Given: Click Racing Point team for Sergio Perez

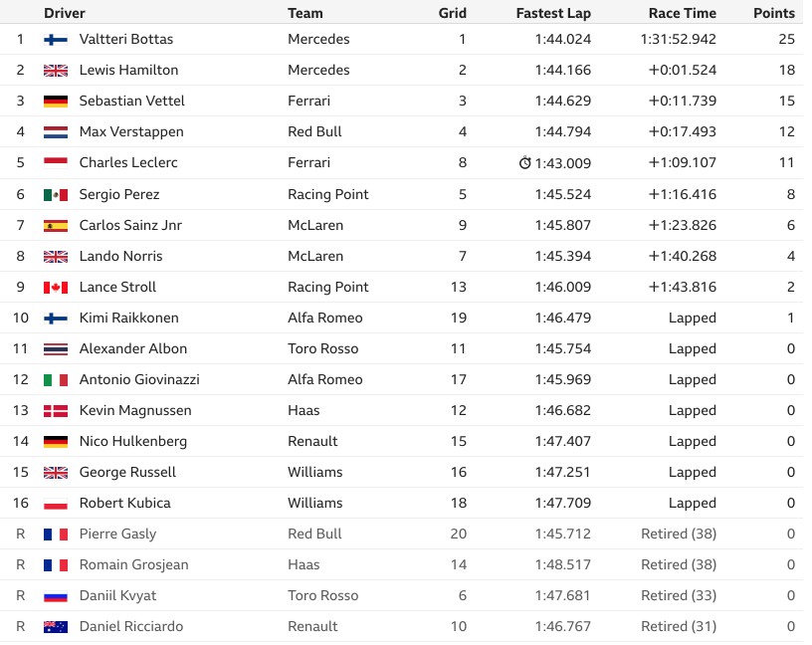Looking at the screenshot, I should pyautogui.click(x=327, y=194).
